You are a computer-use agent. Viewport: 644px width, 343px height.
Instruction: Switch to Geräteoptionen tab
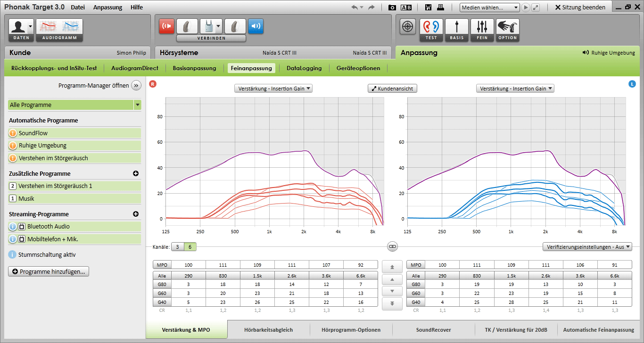tap(358, 68)
